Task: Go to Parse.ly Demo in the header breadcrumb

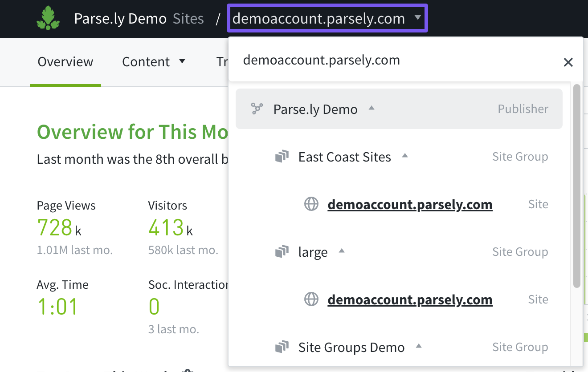Action: pos(120,19)
